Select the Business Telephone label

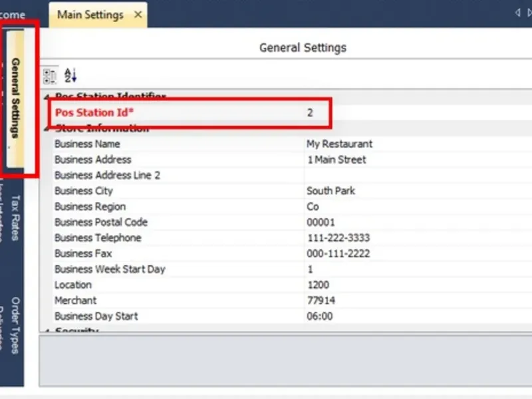click(x=98, y=238)
